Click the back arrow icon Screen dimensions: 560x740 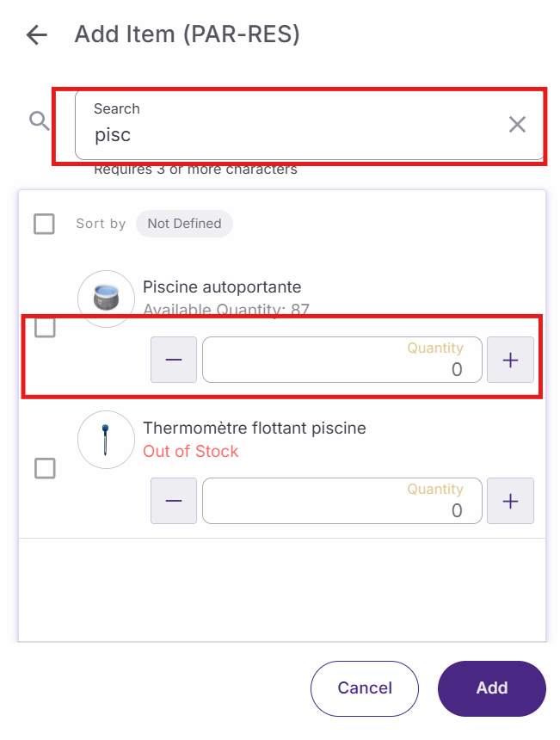(x=36, y=35)
